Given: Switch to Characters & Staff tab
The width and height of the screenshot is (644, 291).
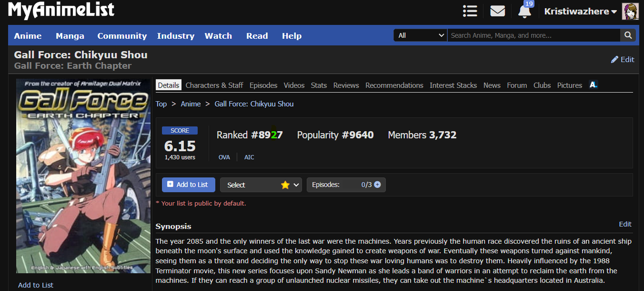Looking at the screenshot, I should point(214,85).
